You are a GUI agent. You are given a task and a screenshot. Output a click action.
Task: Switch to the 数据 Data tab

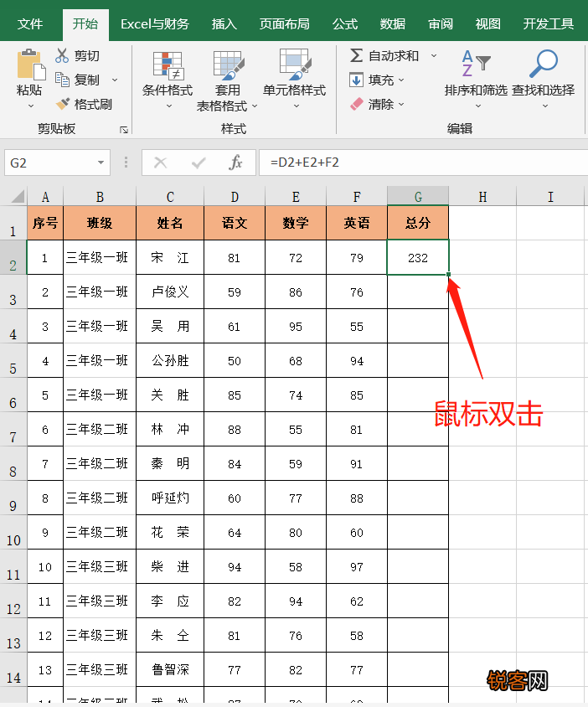click(392, 24)
